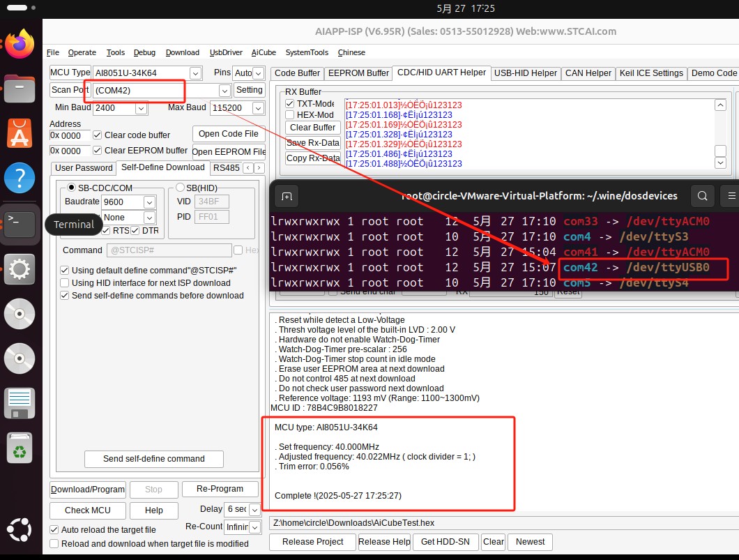Open the Keil ICE Settings tab

[651, 73]
